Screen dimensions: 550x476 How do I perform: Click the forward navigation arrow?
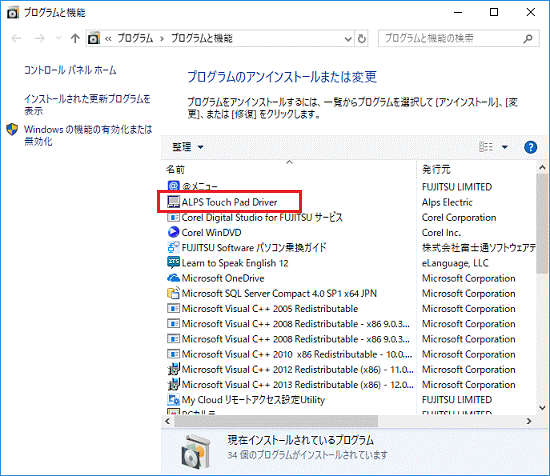pyautogui.click(x=40, y=38)
